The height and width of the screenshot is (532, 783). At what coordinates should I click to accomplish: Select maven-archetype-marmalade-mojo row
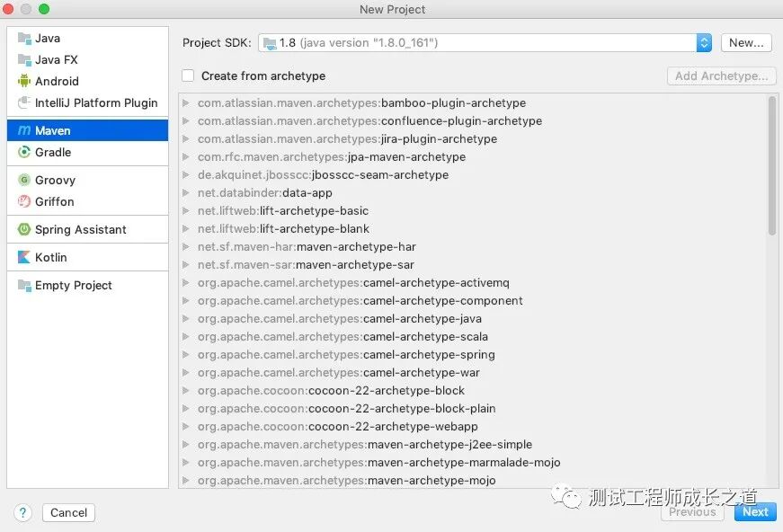pyautogui.click(x=474, y=462)
